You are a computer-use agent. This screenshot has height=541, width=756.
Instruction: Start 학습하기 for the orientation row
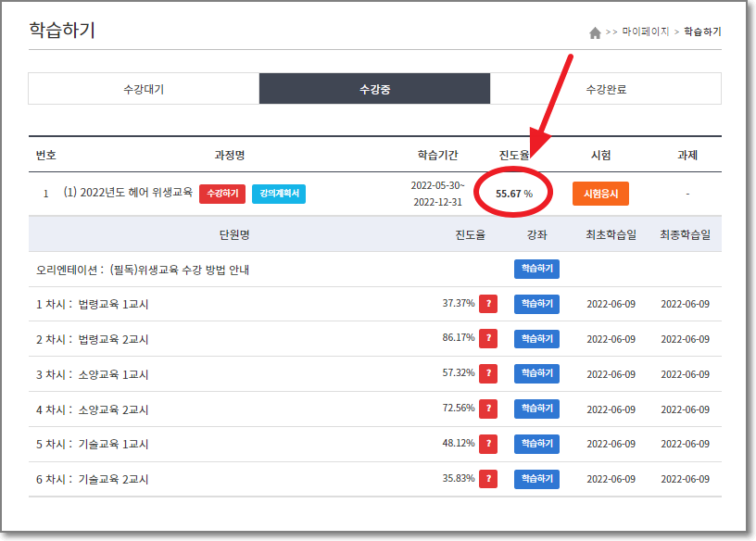(536, 269)
